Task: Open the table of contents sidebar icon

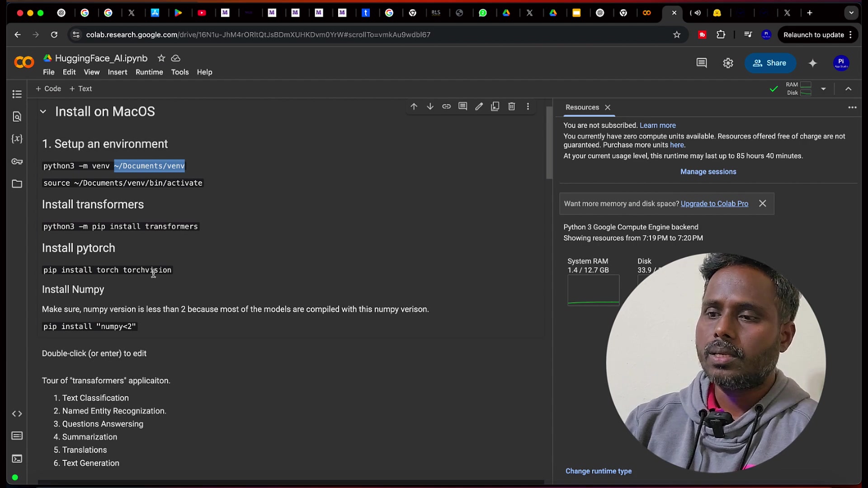Action: click(17, 94)
